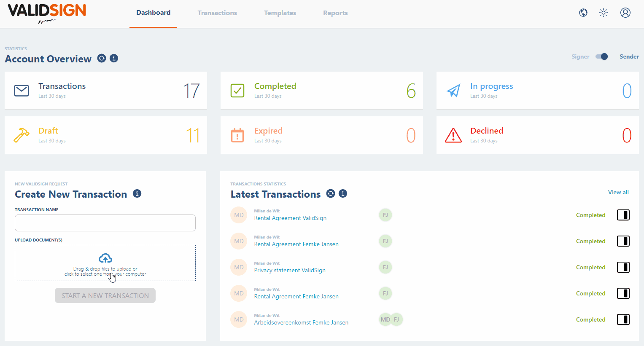
Task: Click the FJ signer avatar on Privacy statement row
Action: (385, 267)
